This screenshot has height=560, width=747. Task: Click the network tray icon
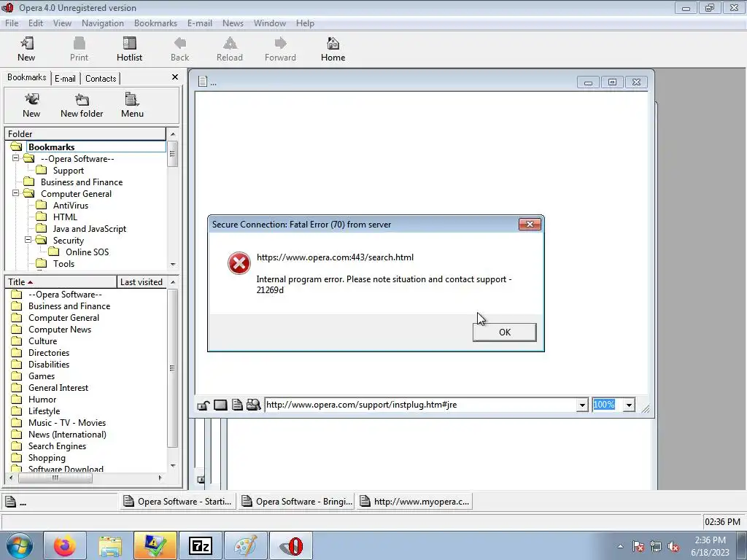click(x=656, y=547)
